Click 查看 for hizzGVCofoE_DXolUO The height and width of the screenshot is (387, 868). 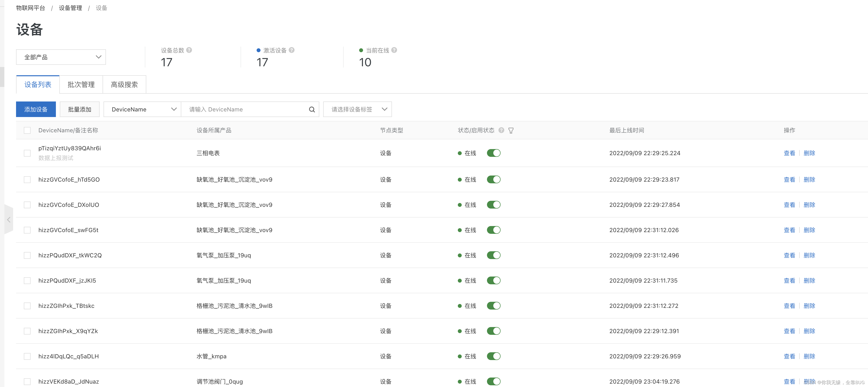[789, 205]
